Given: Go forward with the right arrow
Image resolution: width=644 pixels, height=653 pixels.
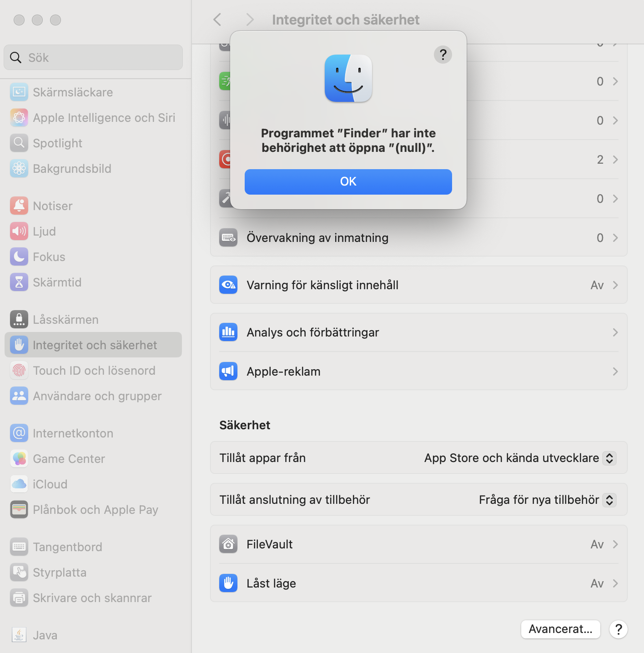Looking at the screenshot, I should (249, 20).
